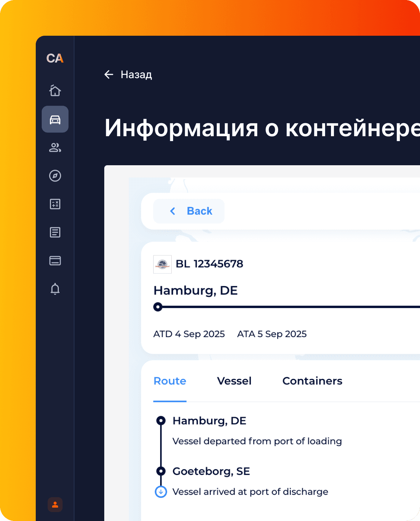Click the Hamburg, DE route milestone marker
420x521 pixels.
(160, 421)
